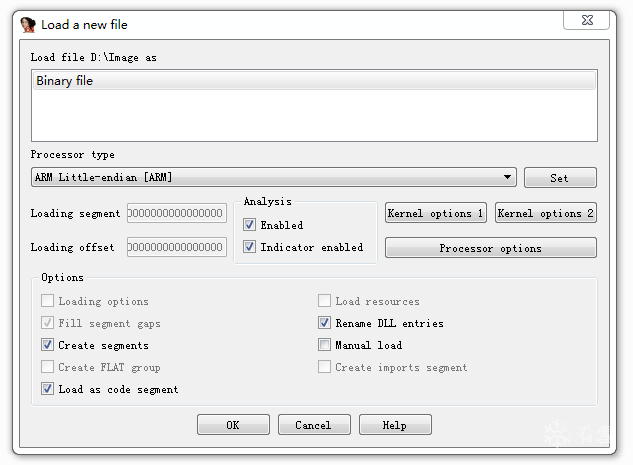Click the Cancel button
633x465 pixels.
[314, 425]
